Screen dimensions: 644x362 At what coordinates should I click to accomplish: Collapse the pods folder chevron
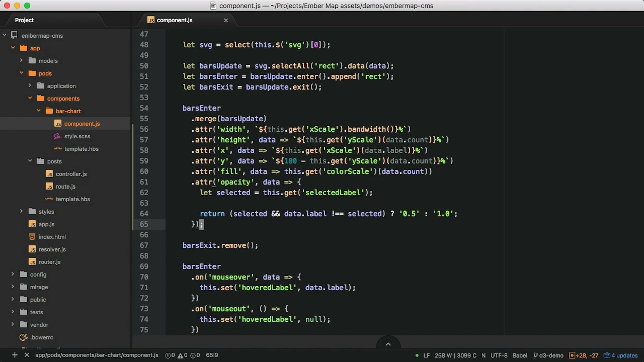click(x=22, y=73)
